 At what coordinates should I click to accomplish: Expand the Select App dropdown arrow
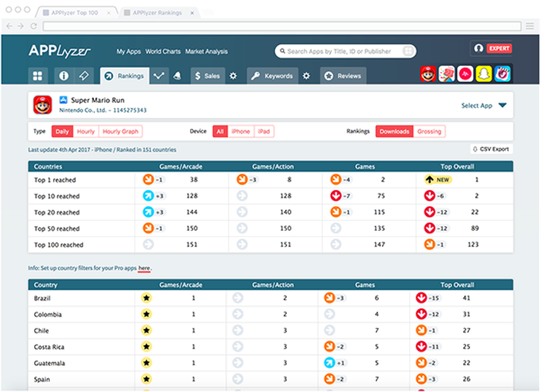tap(503, 105)
